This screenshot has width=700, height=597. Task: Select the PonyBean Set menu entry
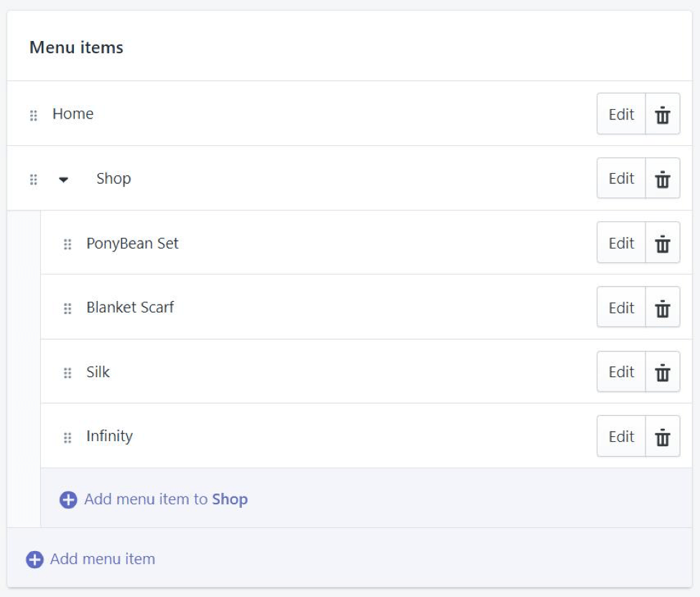point(132,244)
